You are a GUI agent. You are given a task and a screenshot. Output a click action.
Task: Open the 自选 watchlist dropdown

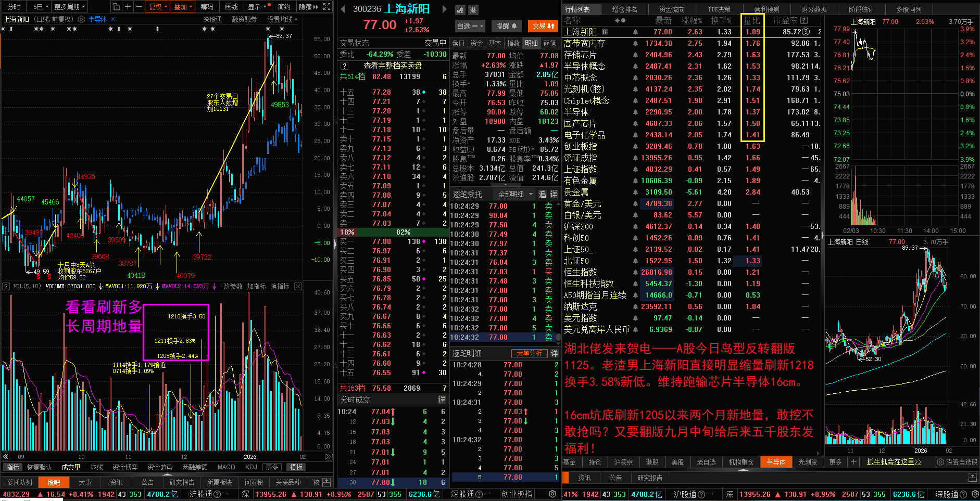point(471,26)
